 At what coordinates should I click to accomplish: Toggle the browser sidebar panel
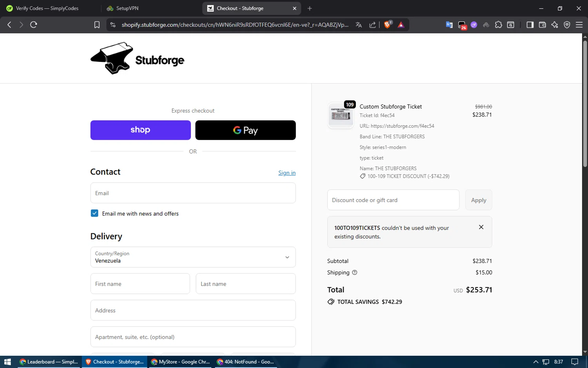pos(530,25)
